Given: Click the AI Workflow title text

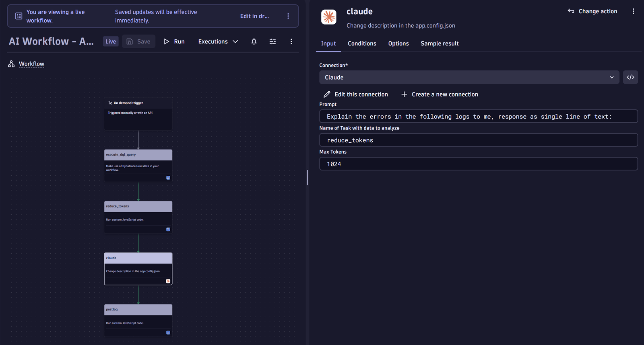Looking at the screenshot, I should click(51, 41).
